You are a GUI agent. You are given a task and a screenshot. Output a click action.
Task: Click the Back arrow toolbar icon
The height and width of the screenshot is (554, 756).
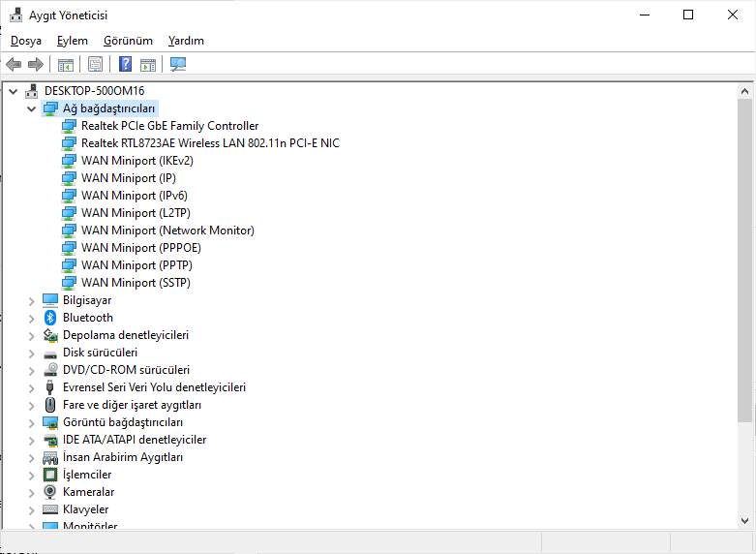14,64
